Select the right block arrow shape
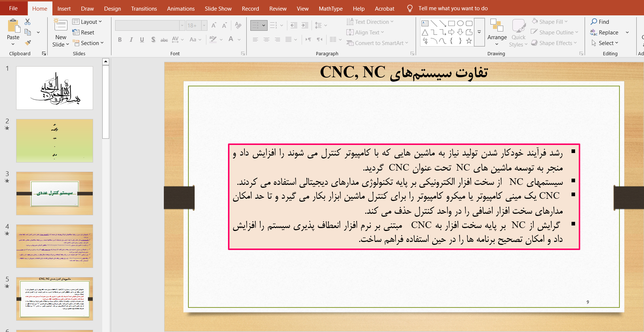This screenshot has width=644, height=332. pos(451,32)
